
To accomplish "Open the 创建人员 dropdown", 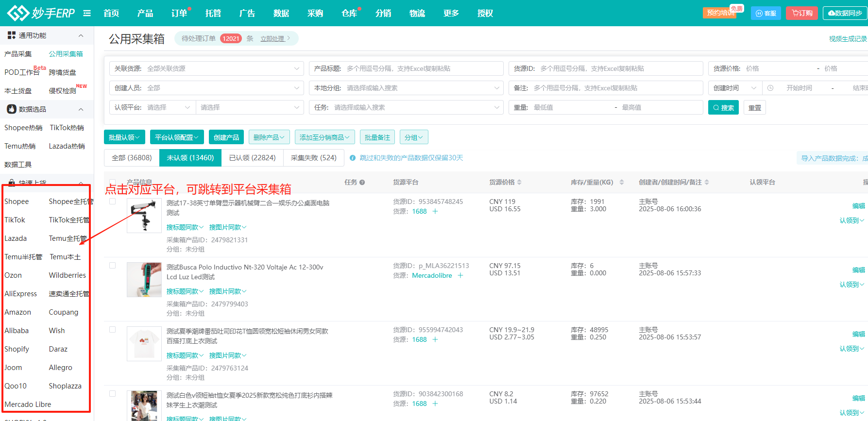I will (206, 88).
